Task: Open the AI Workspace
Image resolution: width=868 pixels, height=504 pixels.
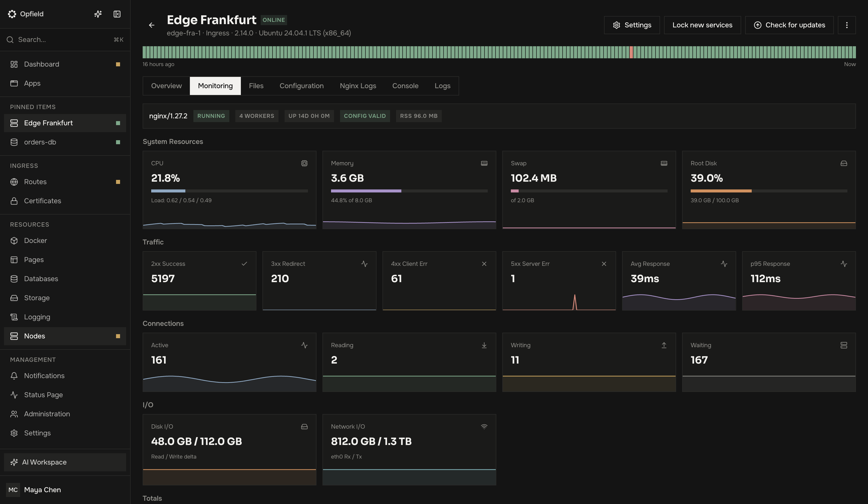Action: pos(65,462)
